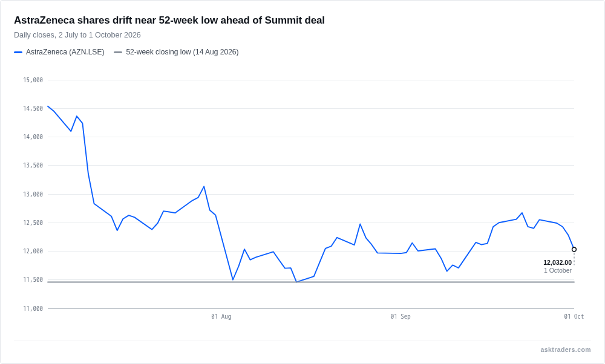Click the 11,500 y-axis label
Screen dimensions: 605x364
(x=33, y=279)
